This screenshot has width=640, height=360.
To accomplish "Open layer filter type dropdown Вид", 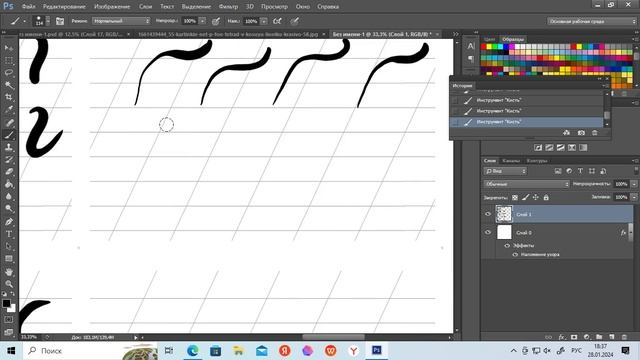I will pyautogui.click(x=505, y=171).
